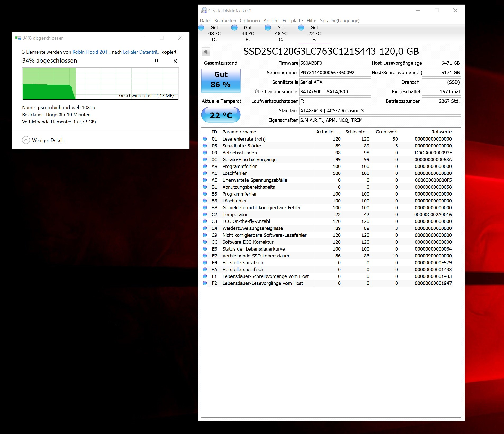Open the Optionen menu
This screenshot has width=504, height=434.
coord(250,21)
